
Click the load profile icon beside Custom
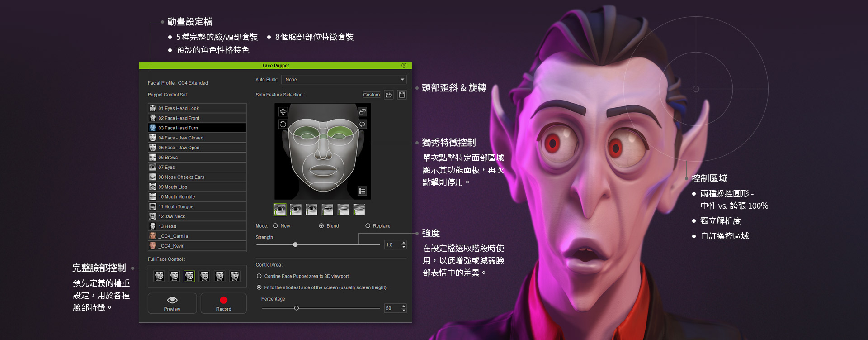click(x=389, y=95)
